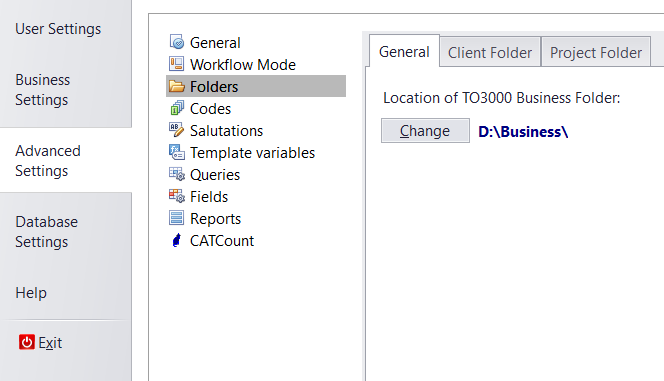Click the General settings icon
Screen dimensions: 664x381
(x=177, y=42)
